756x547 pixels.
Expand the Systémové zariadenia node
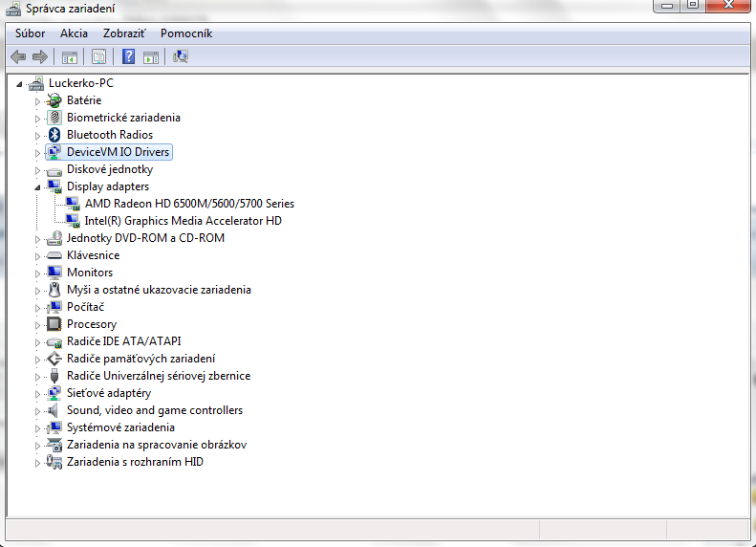tap(37, 428)
